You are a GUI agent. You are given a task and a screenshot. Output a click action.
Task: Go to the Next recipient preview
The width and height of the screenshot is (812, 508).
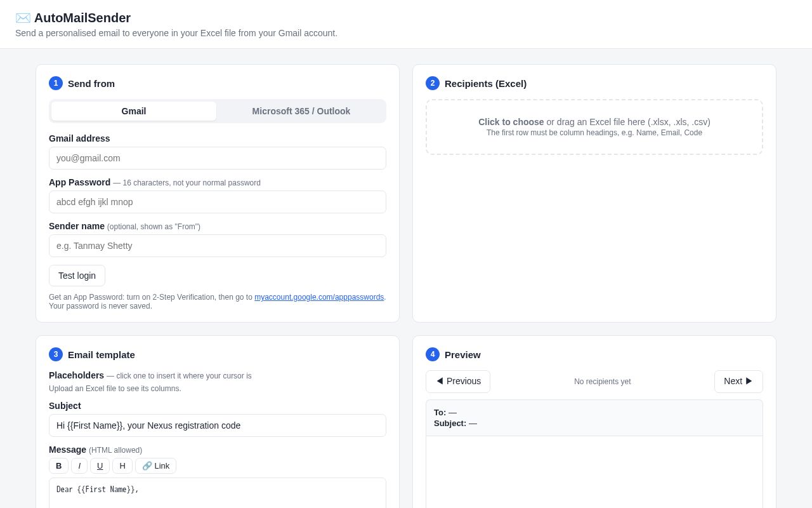click(738, 382)
